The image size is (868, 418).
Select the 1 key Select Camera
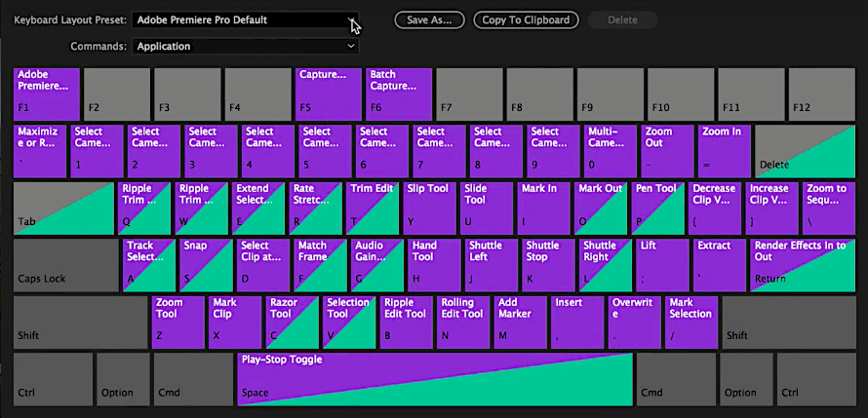point(97,151)
